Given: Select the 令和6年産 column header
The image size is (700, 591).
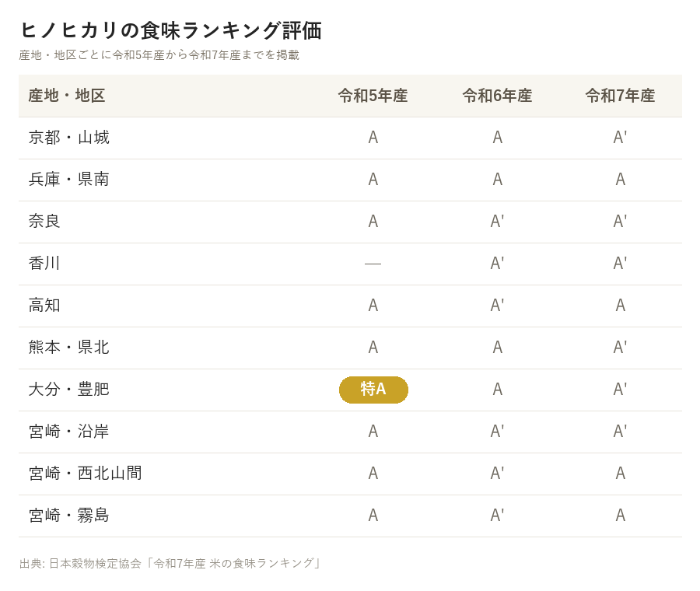Looking at the screenshot, I should tap(497, 96).
